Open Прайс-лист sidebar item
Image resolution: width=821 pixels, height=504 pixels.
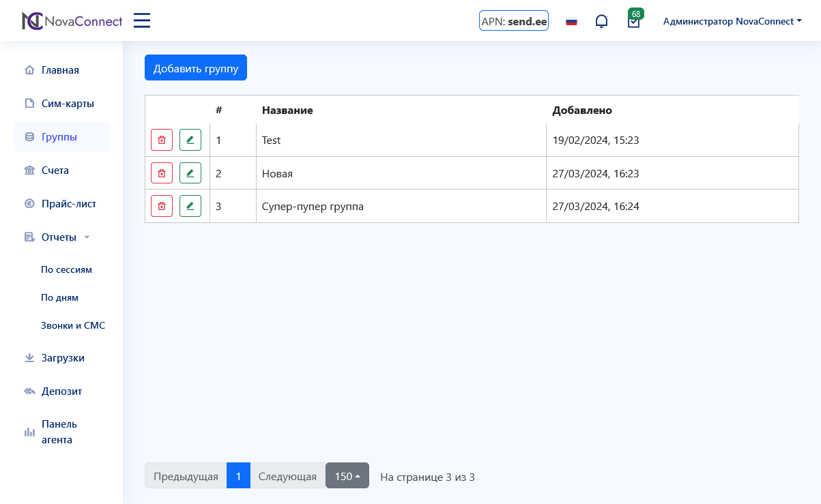(x=68, y=203)
